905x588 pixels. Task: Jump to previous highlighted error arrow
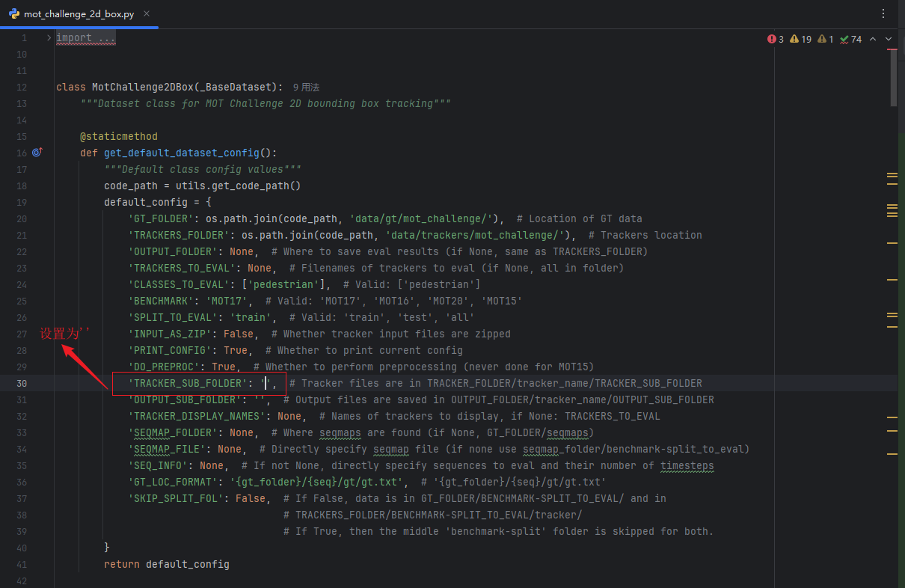pyautogui.click(x=873, y=39)
